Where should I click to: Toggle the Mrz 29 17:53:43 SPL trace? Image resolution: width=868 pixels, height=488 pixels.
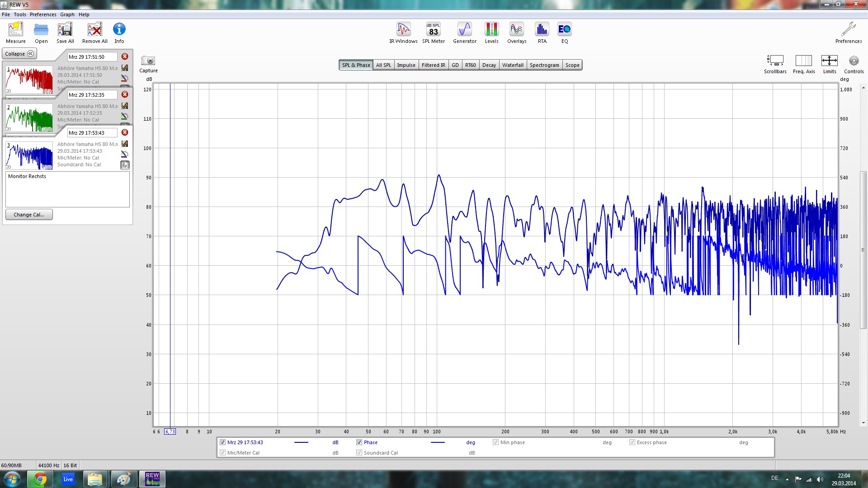pyautogui.click(x=222, y=442)
